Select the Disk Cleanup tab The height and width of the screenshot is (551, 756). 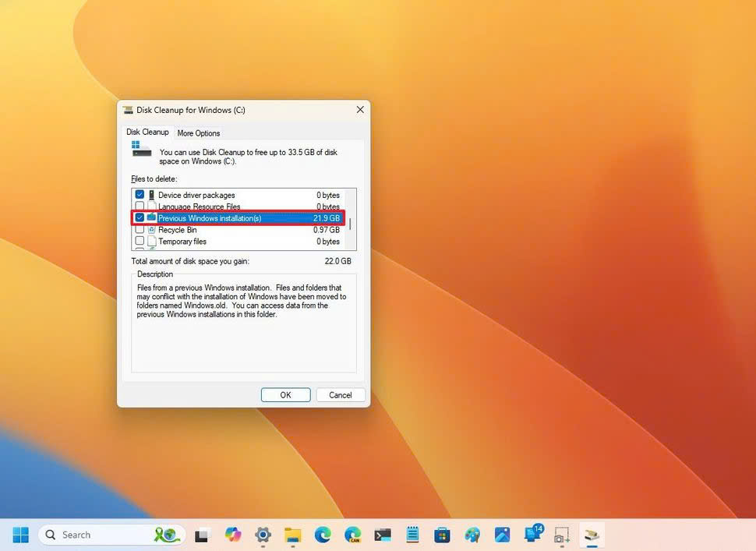pos(147,132)
